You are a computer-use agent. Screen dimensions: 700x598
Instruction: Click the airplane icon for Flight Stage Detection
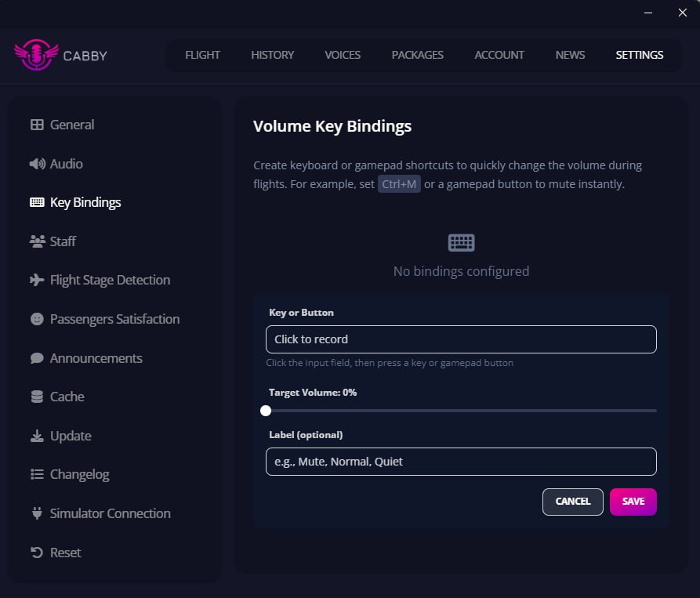click(x=36, y=280)
